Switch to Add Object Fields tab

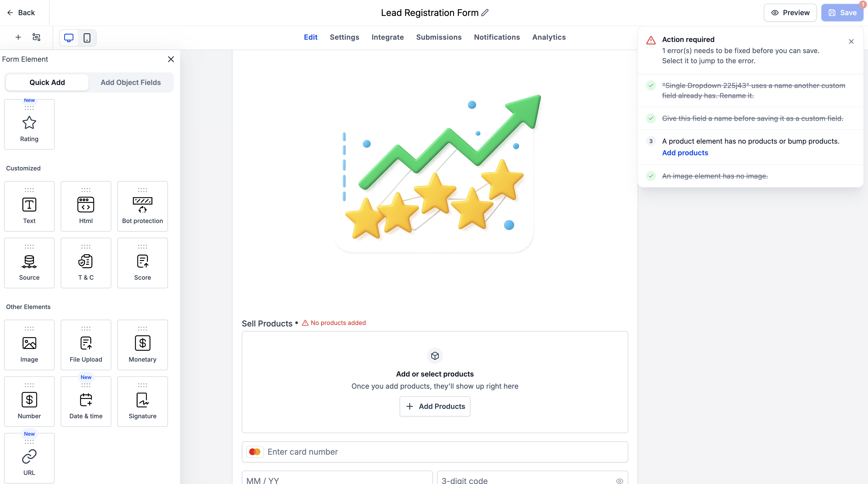tap(131, 82)
